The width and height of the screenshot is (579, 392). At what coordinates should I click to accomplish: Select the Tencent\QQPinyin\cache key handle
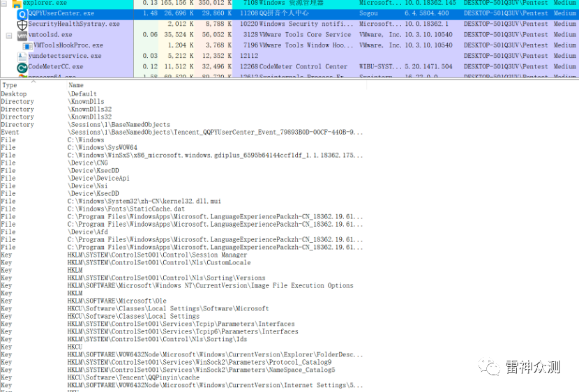click(x=133, y=377)
